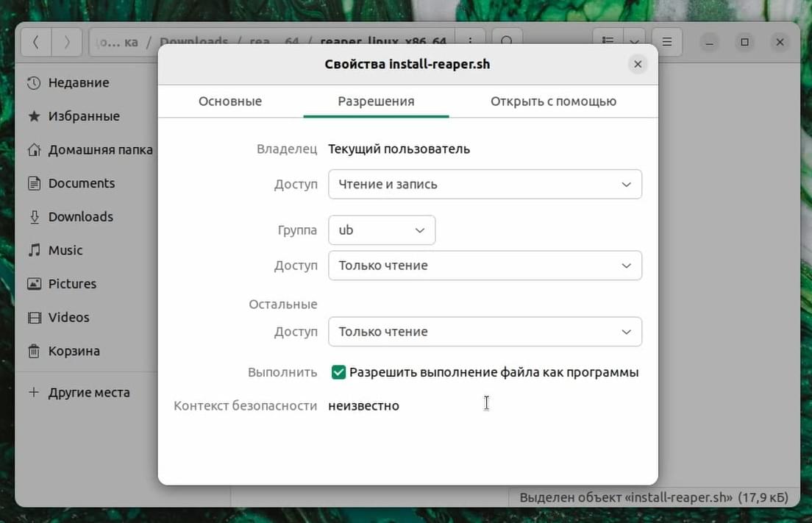812x523 pixels.
Task: Open group access dropdown Только чтение
Action: (x=485, y=266)
